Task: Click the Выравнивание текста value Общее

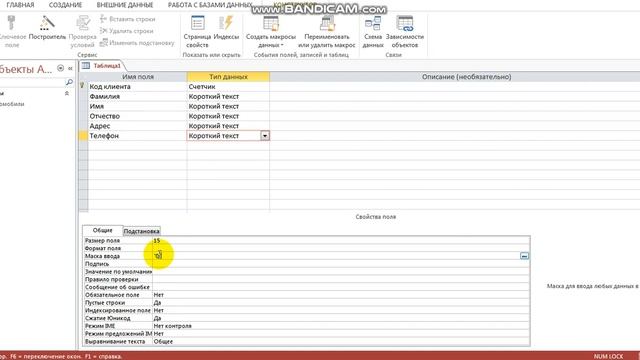Action: (x=341, y=341)
